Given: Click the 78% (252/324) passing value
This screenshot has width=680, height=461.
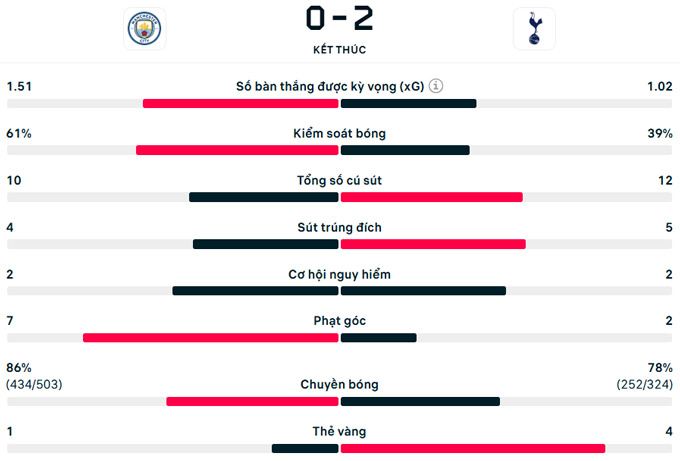Looking at the screenshot, I should [645, 376].
